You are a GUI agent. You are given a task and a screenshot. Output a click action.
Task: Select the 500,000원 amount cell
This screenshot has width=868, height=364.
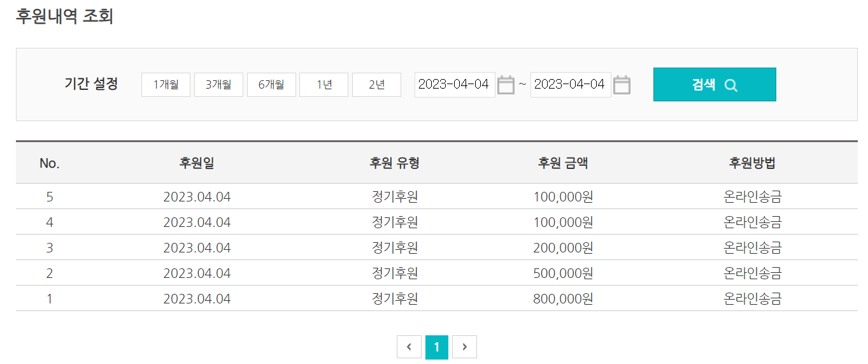pos(564,273)
